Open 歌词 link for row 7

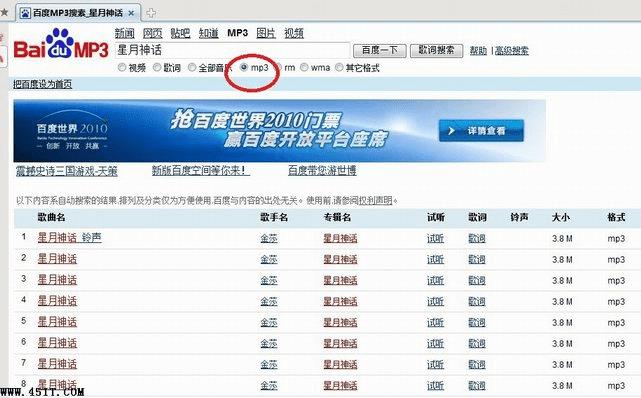pyautogui.click(x=477, y=364)
